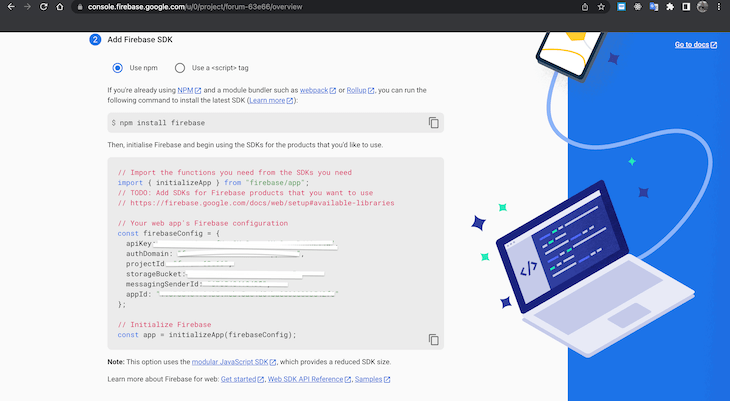Click the address bar URL field
The width and height of the screenshot is (730, 401).
[300, 7]
